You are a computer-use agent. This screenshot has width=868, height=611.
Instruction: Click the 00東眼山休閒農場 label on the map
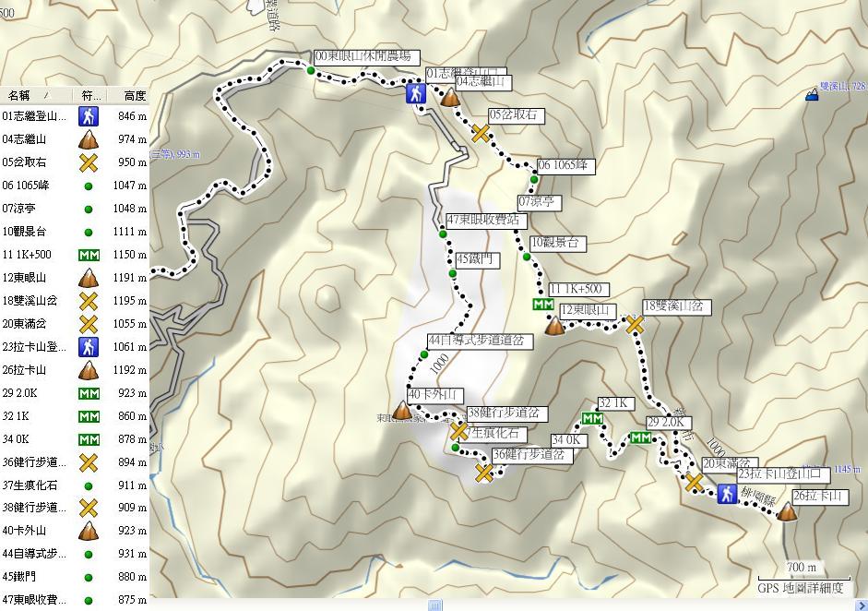click(x=366, y=57)
